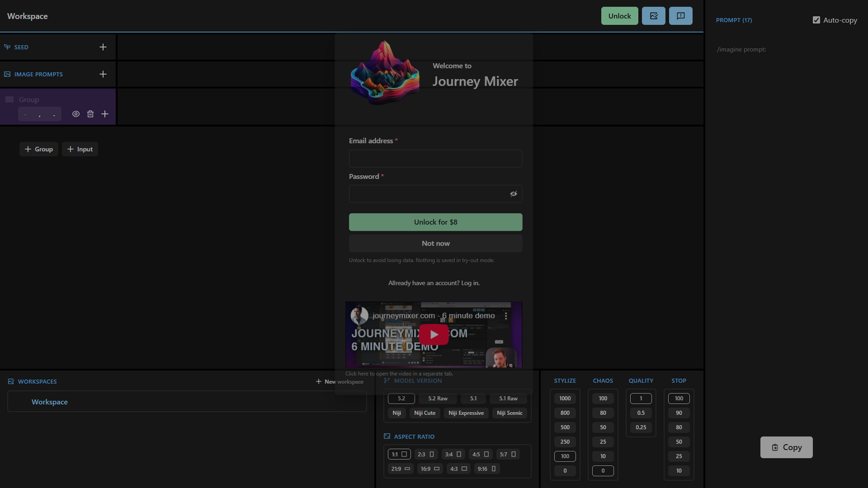Set Stylize to 0
The image size is (868, 488).
coord(565,471)
